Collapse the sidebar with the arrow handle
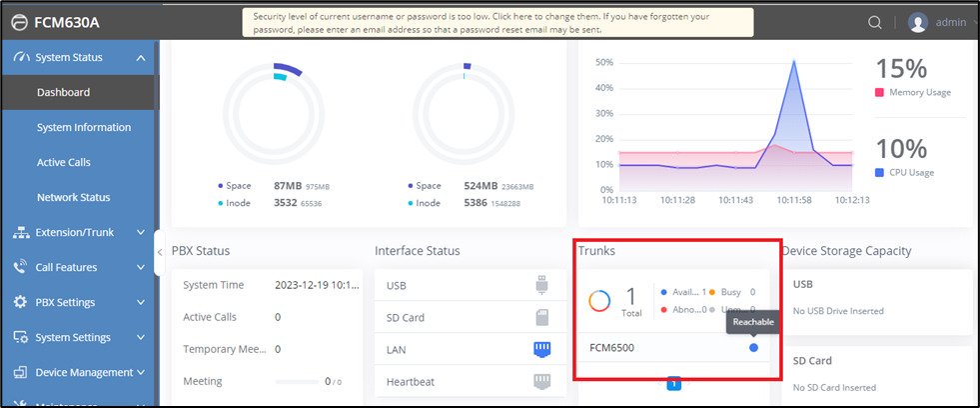 point(160,253)
